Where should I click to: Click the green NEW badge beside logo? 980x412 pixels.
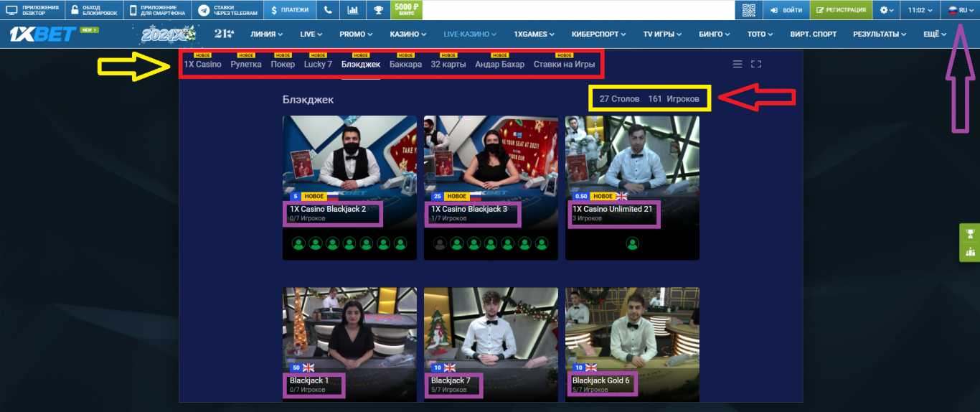pos(89,30)
